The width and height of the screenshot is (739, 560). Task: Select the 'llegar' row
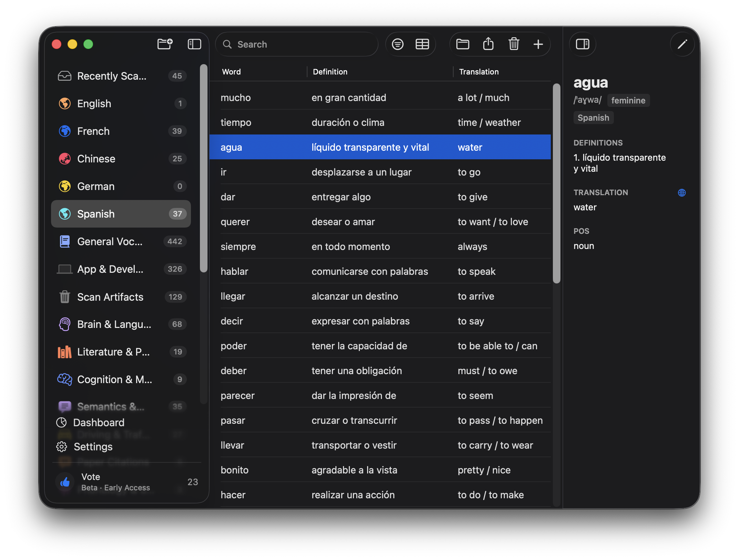(x=380, y=296)
